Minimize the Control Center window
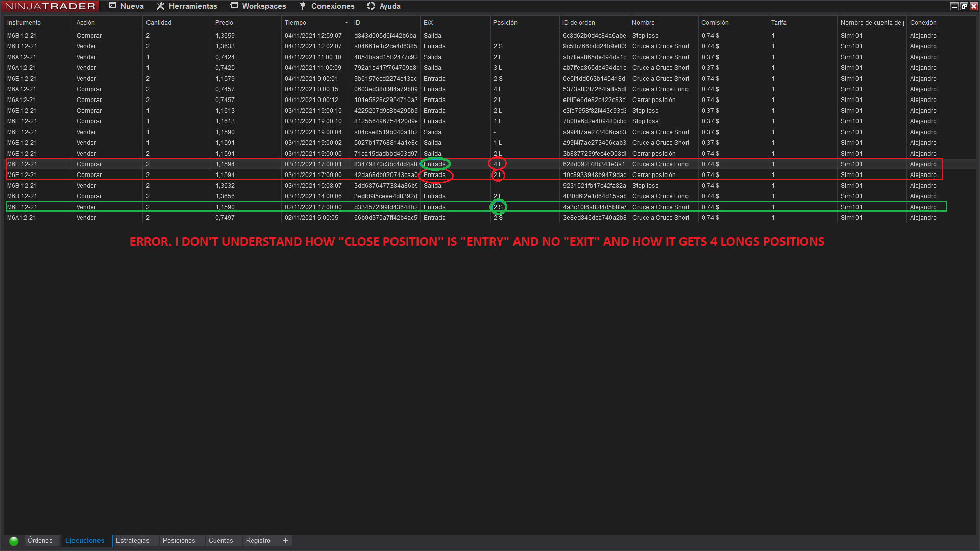This screenshot has width=980, height=551. point(954,6)
